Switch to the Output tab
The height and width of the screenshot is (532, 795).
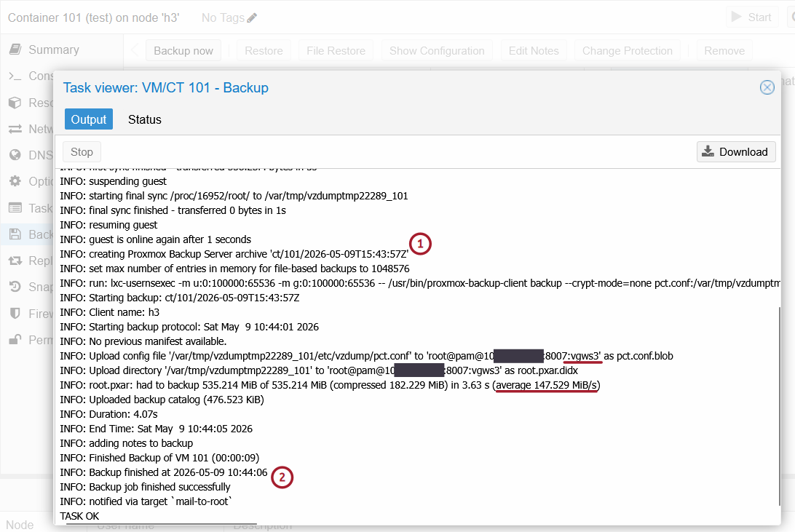point(89,119)
